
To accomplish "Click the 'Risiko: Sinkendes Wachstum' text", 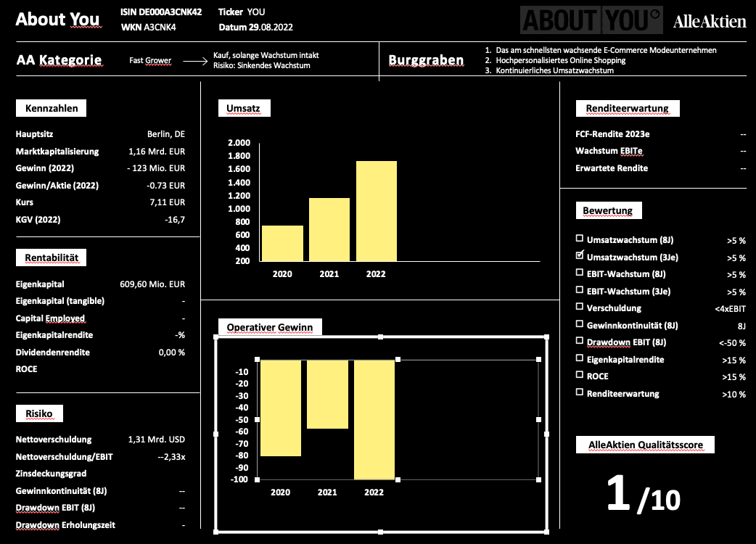I will point(262,65).
